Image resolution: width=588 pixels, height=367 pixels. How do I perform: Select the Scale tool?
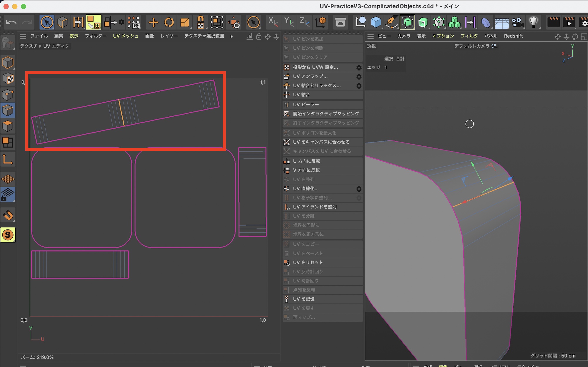tap(185, 22)
